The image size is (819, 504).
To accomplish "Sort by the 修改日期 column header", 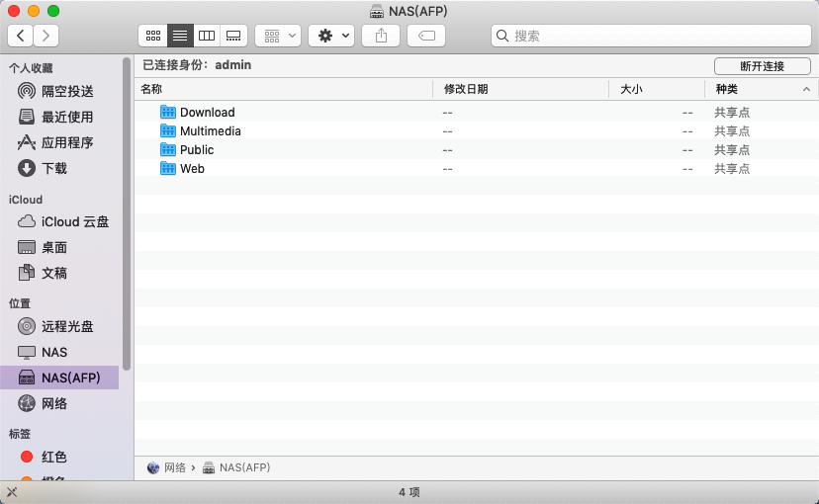I will (520, 89).
